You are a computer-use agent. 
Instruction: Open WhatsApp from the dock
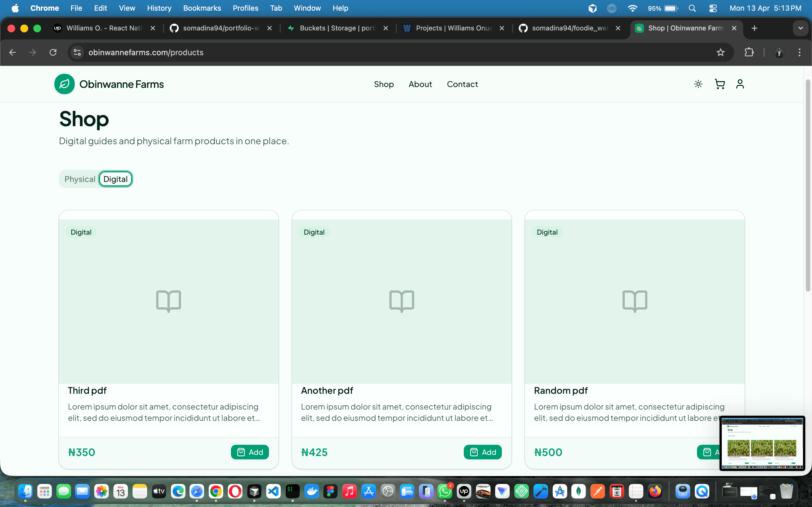click(x=445, y=491)
